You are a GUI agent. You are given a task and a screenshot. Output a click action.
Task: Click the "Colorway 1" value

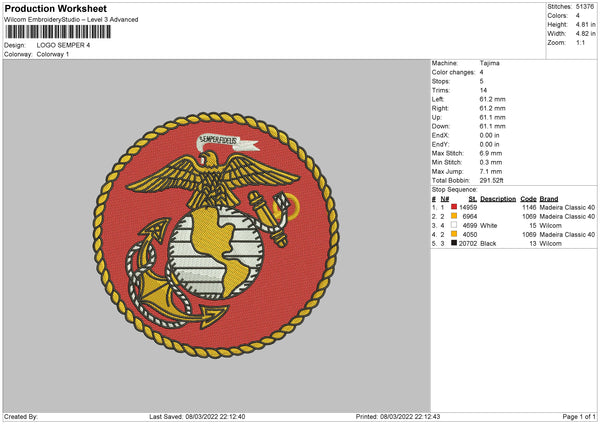click(x=53, y=54)
